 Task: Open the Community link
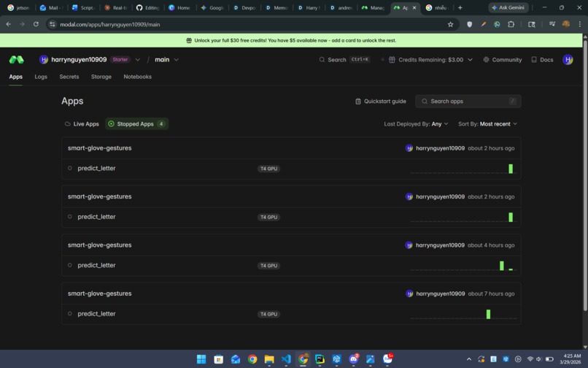tap(503, 60)
